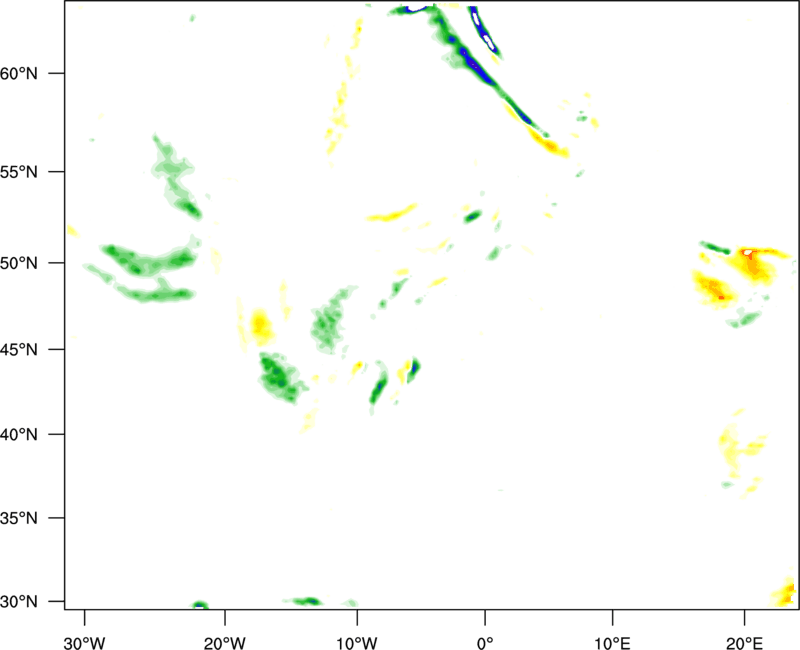Image resolution: width=800 pixels, height=650 pixels.
Task: Click the 35°N latitude label
Action: (x=19, y=518)
